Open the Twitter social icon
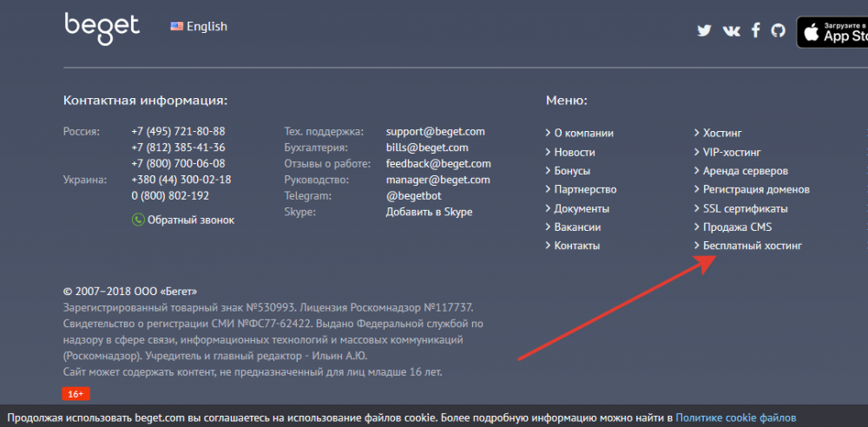Viewport: 868px width, 427px height. pyautogui.click(x=704, y=30)
